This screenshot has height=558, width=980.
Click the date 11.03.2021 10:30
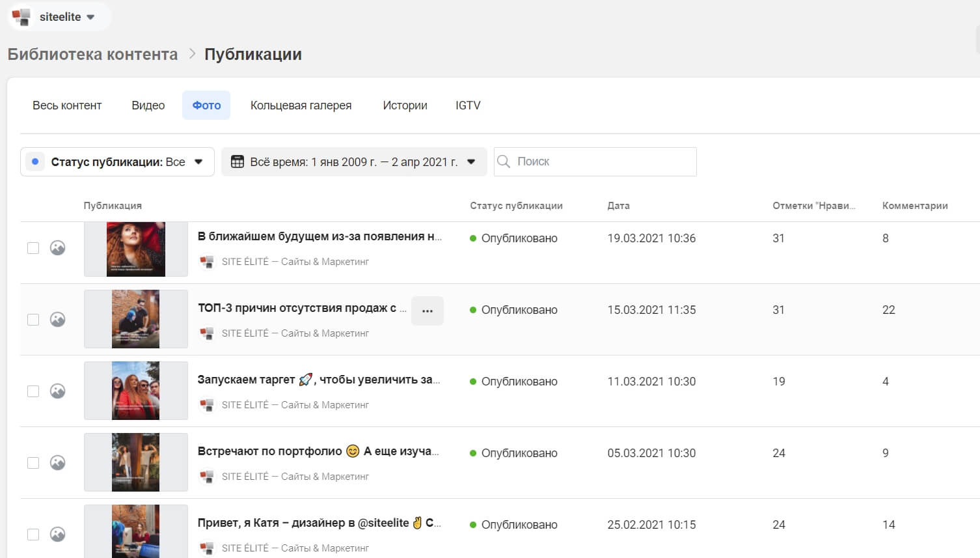coord(651,382)
